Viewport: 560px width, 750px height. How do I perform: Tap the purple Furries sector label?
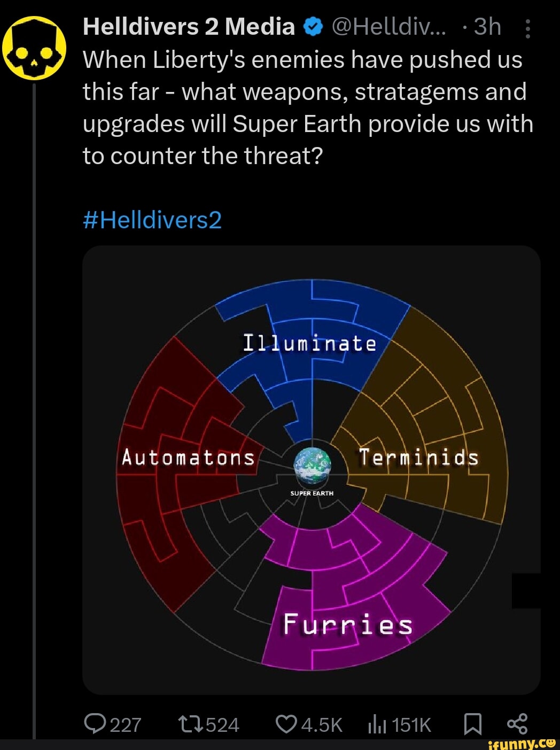[x=348, y=624]
